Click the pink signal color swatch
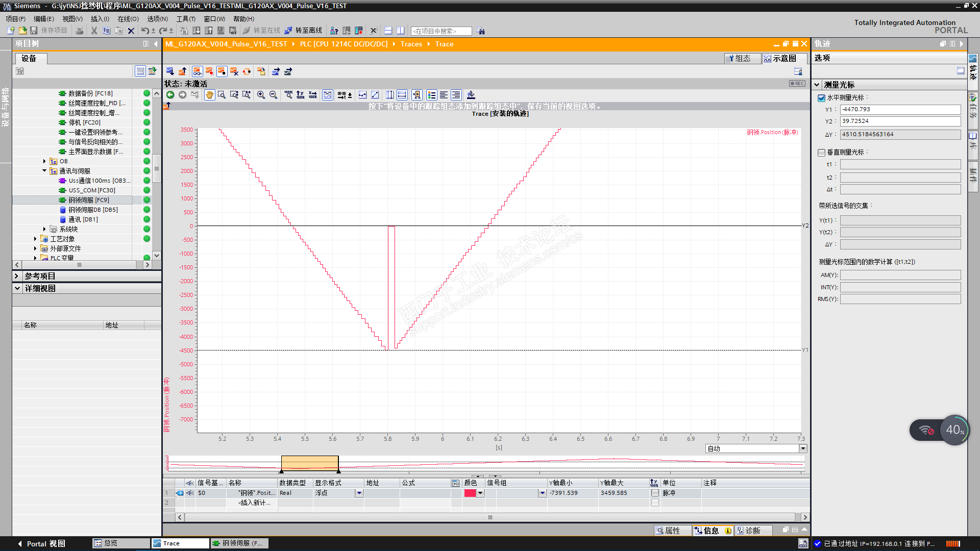 click(470, 493)
